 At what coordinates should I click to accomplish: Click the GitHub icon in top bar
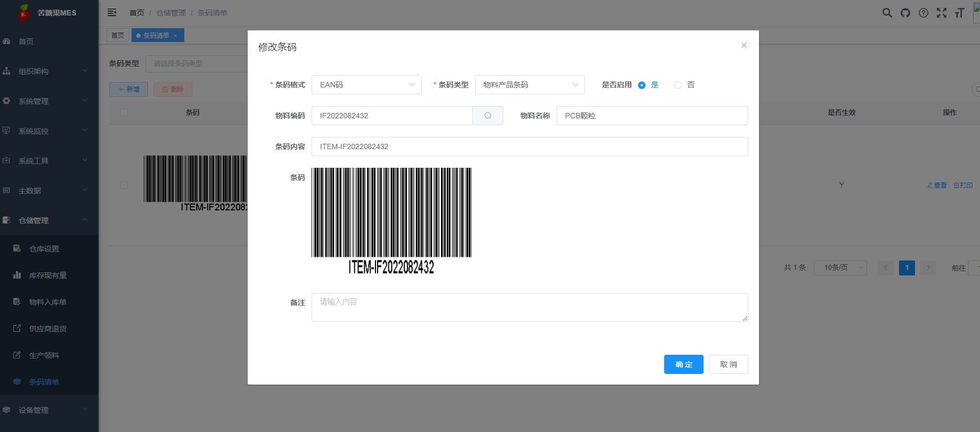tap(905, 13)
